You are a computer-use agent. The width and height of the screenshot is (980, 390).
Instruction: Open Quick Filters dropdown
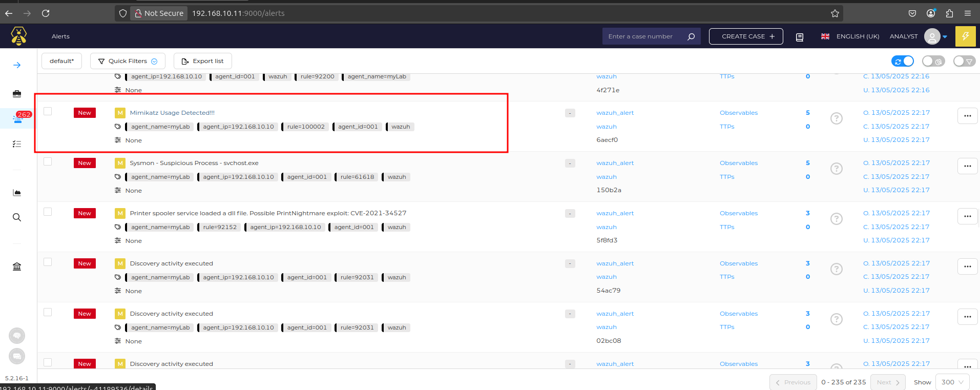(128, 61)
